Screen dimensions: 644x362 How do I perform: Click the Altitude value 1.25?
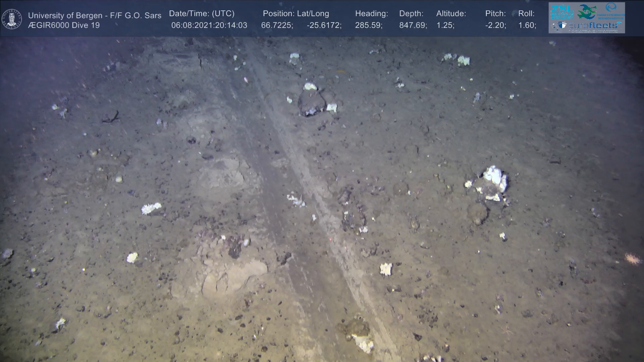pos(445,25)
